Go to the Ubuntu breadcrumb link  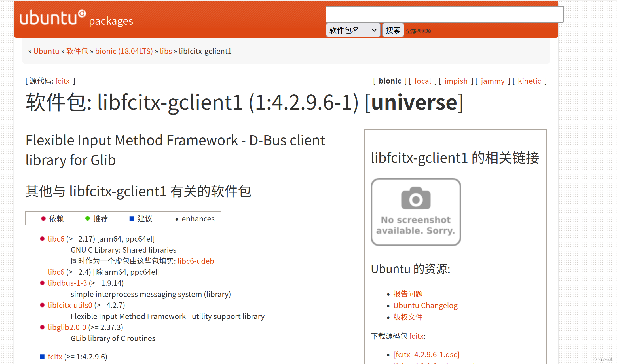tap(46, 51)
